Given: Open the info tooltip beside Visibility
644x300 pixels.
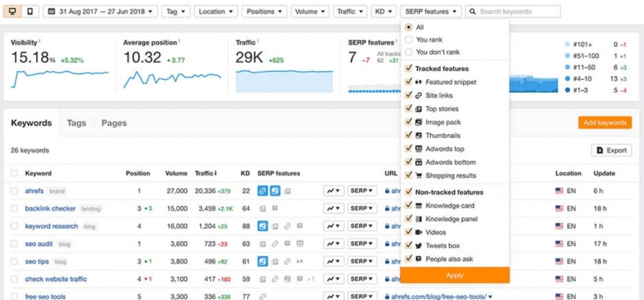Looking at the screenshot, I should point(40,42).
